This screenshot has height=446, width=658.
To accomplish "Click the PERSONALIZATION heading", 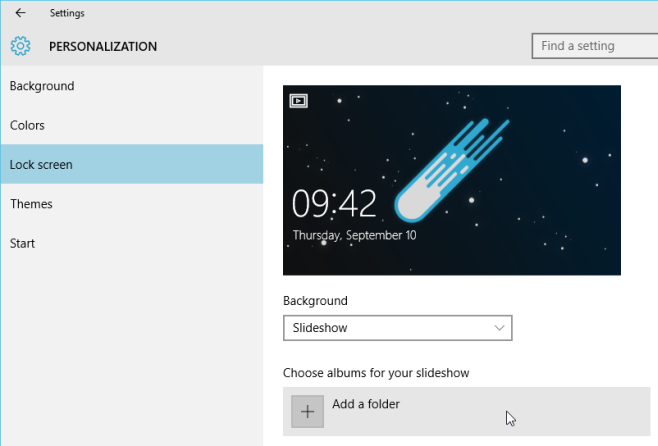I will tap(103, 46).
